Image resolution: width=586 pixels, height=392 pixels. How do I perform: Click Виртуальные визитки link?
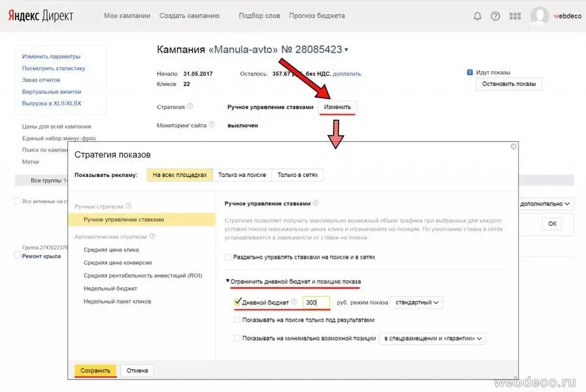pyautogui.click(x=51, y=92)
